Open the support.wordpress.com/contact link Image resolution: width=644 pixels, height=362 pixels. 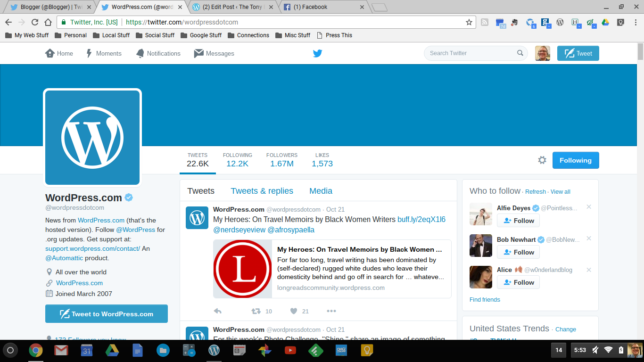tap(92, 248)
